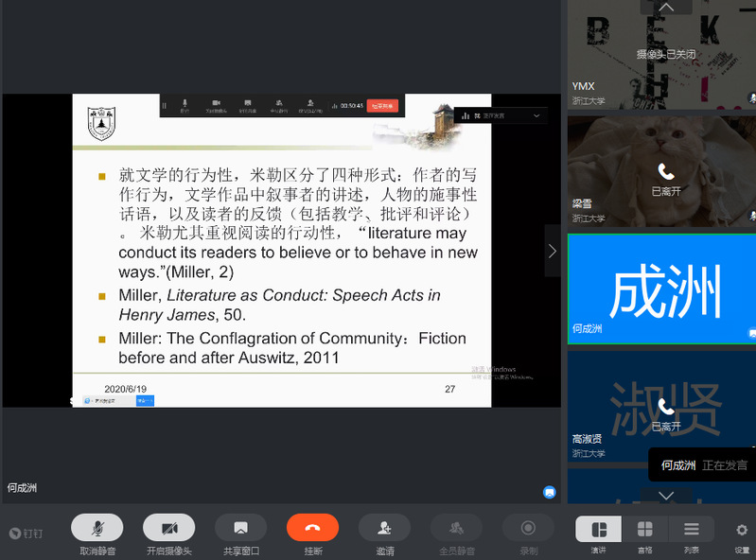Start meeting recording with 录制
The image size is (756, 560).
528,528
